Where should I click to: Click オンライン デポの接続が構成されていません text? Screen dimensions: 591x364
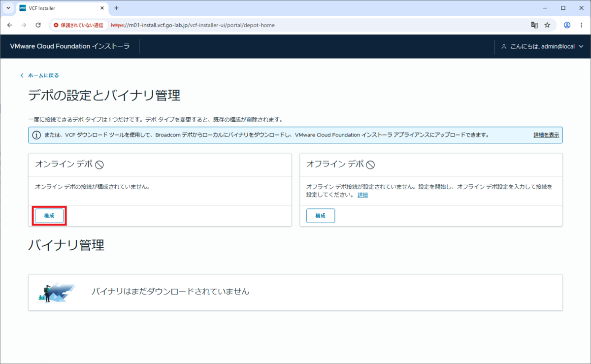(93, 187)
